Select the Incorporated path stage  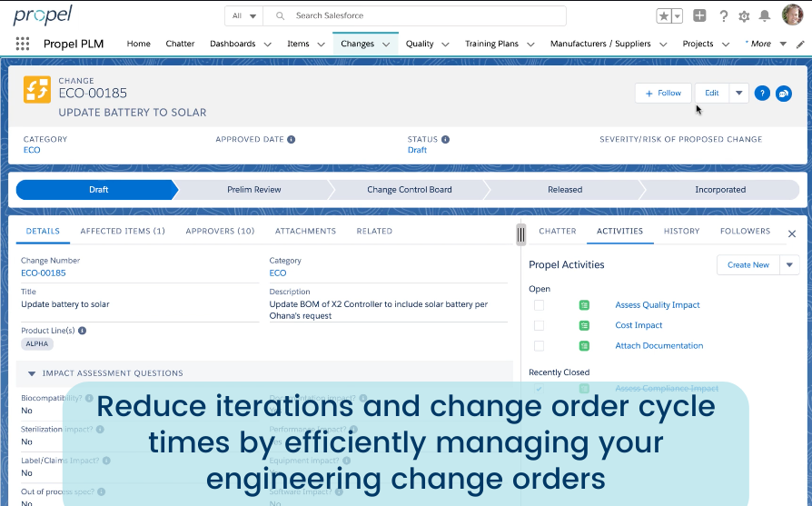pyautogui.click(x=720, y=190)
